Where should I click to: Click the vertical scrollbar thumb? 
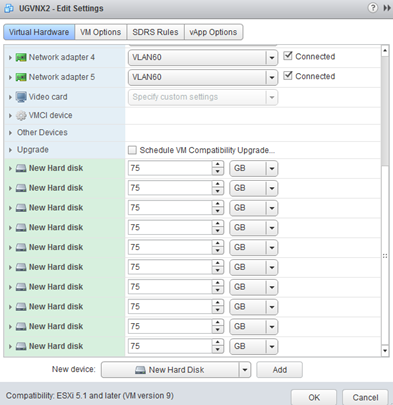click(x=385, y=111)
